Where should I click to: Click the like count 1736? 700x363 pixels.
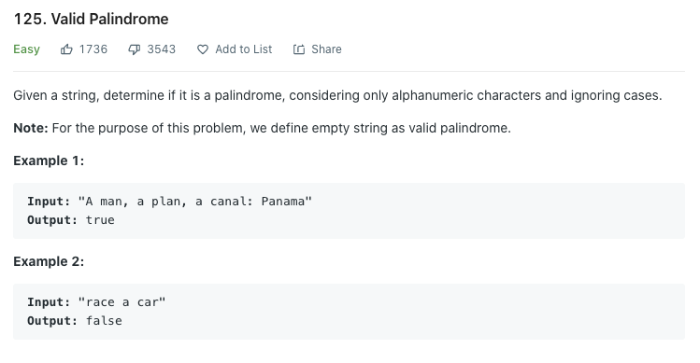(x=93, y=49)
